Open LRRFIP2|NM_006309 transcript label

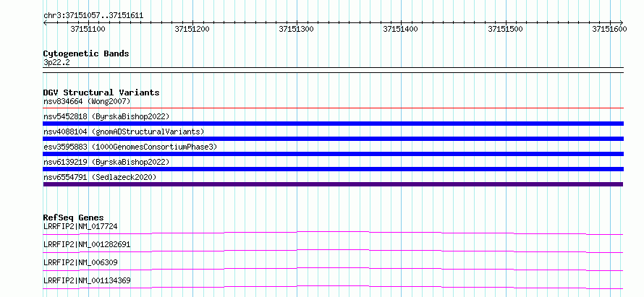click(x=80, y=262)
